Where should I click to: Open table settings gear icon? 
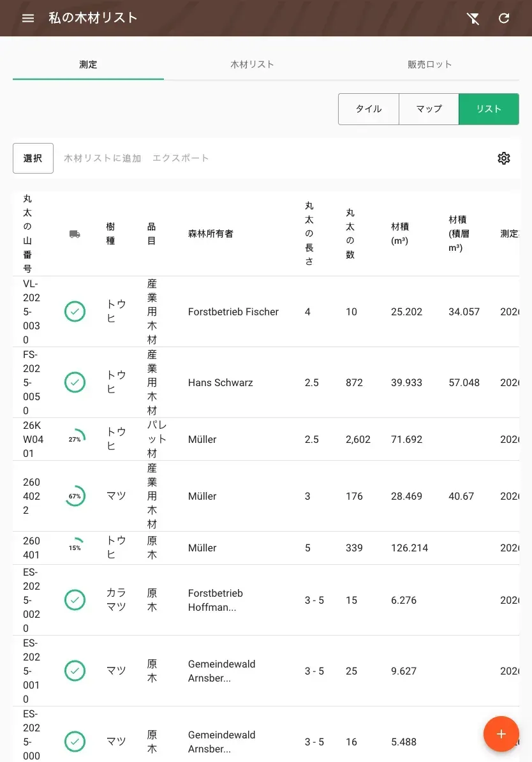(504, 158)
